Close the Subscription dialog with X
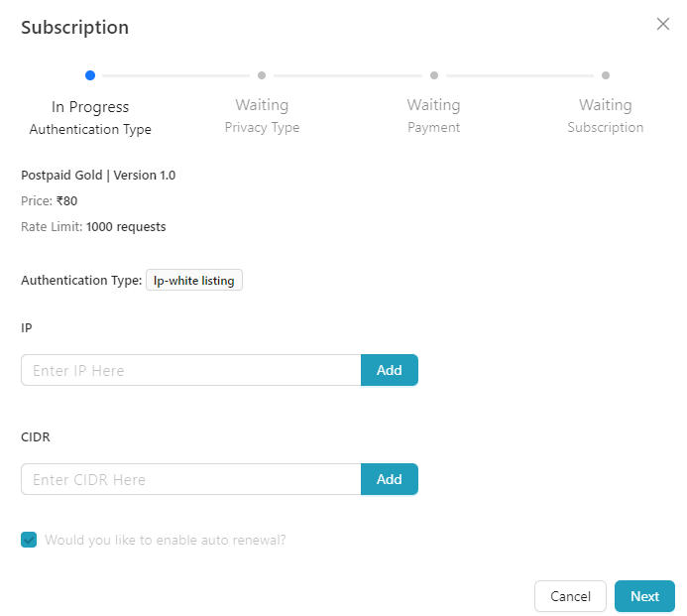This screenshot has width=687, height=616. [x=663, y=24]
